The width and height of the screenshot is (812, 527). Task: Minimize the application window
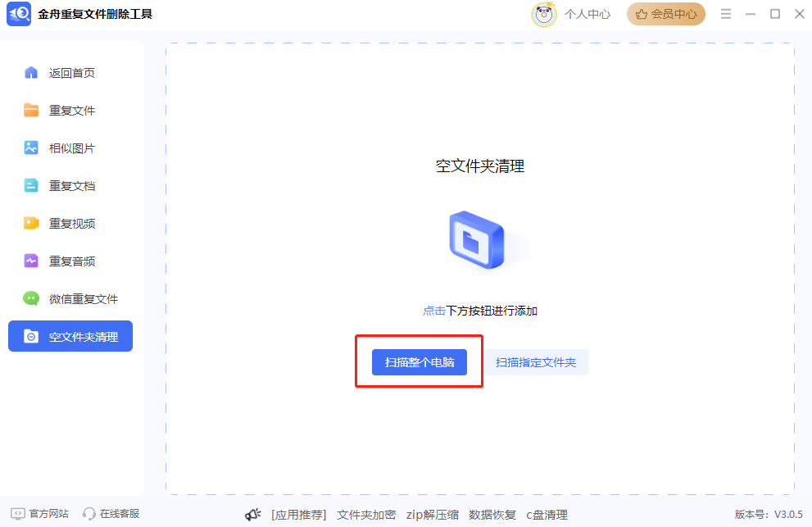751,14
